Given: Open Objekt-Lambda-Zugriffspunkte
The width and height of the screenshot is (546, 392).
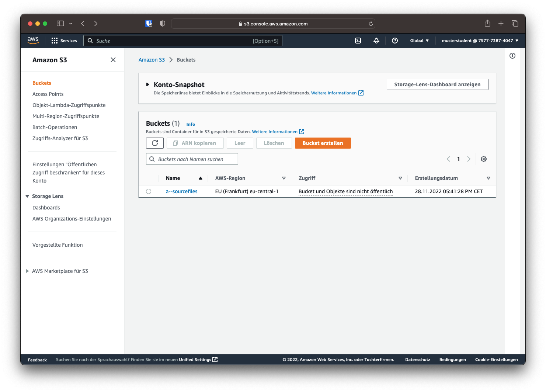Looking at the screenshot, I should coord(69,105).
